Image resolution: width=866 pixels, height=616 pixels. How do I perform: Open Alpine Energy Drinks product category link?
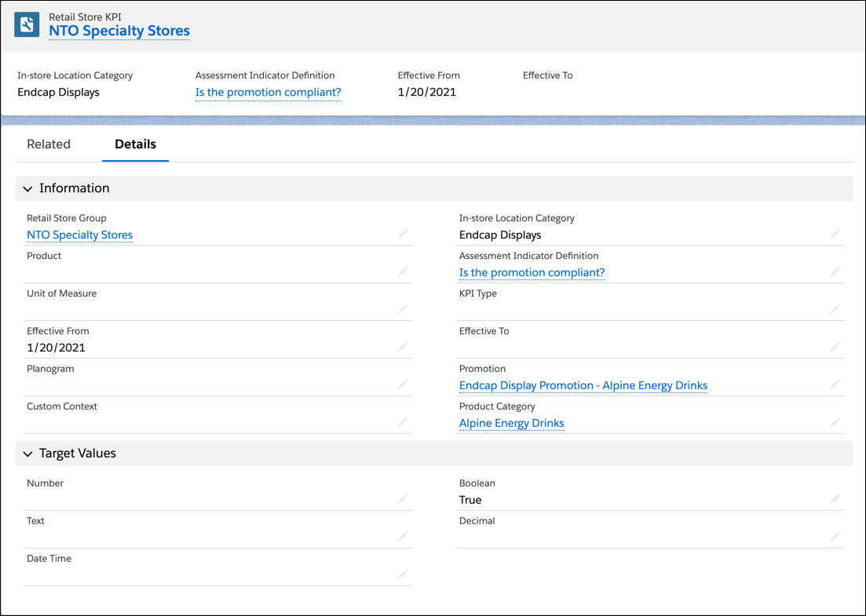[511, 424]
